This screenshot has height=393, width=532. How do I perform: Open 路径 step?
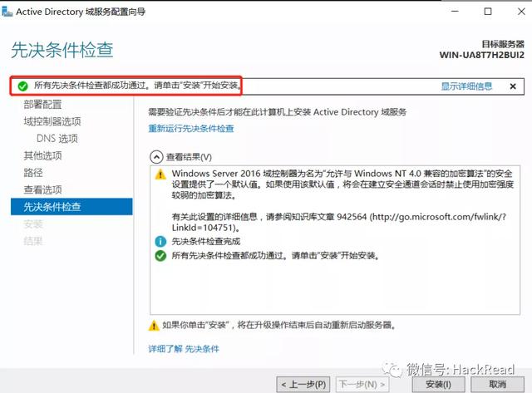33,173
